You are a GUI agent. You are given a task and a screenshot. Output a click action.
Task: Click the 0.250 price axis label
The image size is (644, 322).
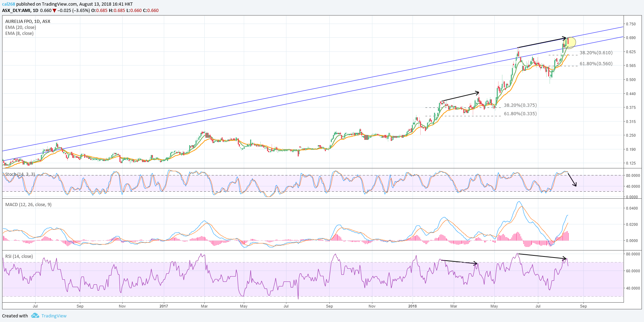[x=631, y=135]
